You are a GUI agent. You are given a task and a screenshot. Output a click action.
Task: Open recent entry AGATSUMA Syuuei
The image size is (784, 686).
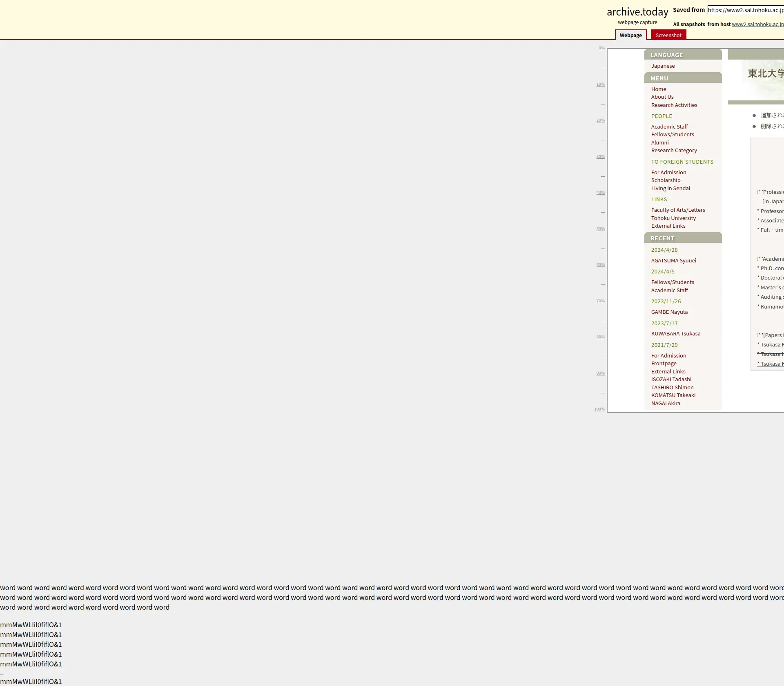673,260
